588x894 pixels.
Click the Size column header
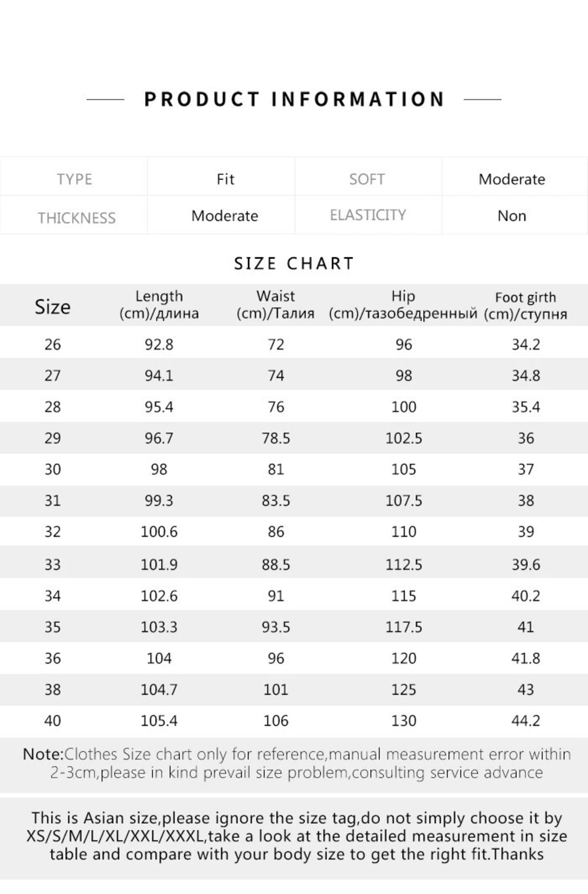click(x=52, y=307)
